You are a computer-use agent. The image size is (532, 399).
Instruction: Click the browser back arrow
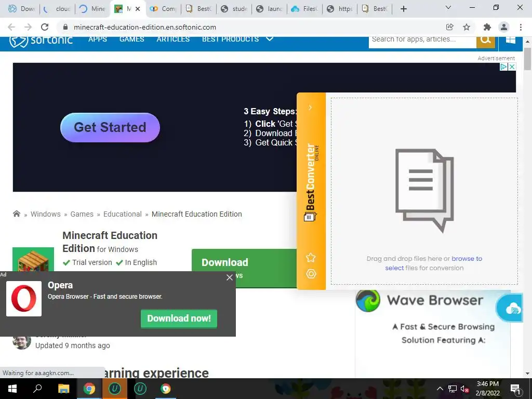(x=11, y=27)
